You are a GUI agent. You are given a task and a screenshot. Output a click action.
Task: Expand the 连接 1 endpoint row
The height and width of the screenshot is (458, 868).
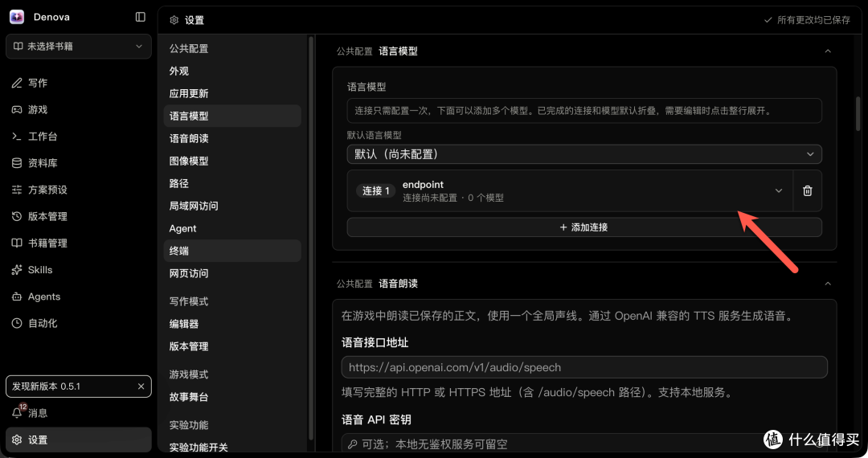[x=570, y=191]
